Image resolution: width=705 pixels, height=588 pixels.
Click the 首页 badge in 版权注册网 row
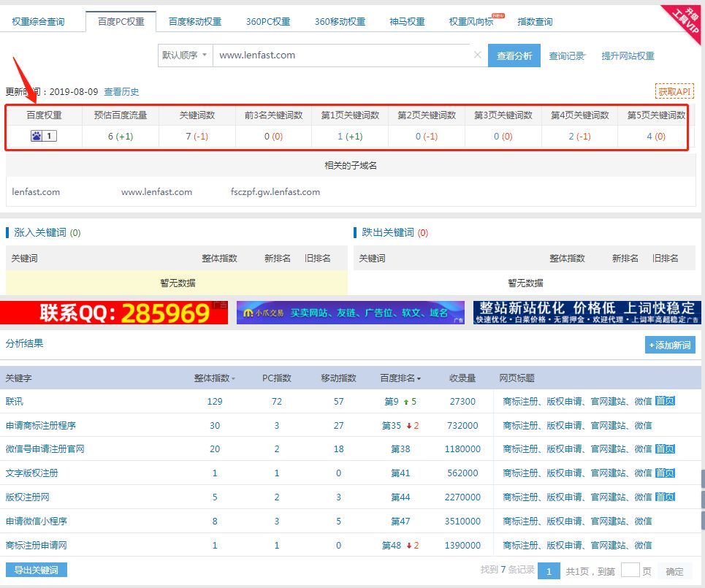click(665, 497)
